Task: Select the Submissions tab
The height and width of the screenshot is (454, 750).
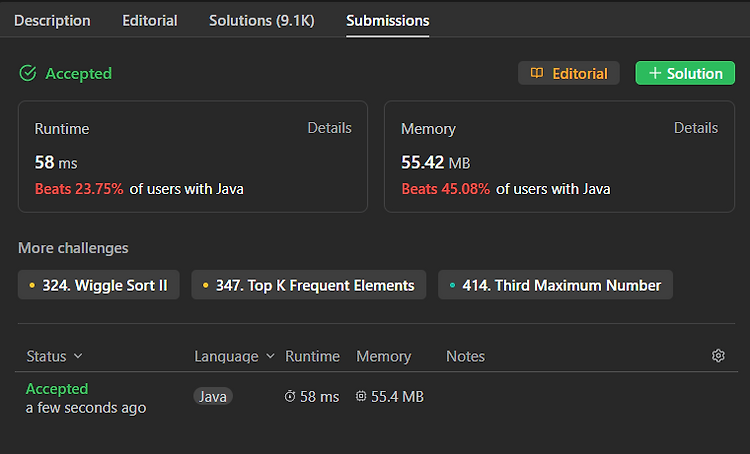Action: coord(387,21)
